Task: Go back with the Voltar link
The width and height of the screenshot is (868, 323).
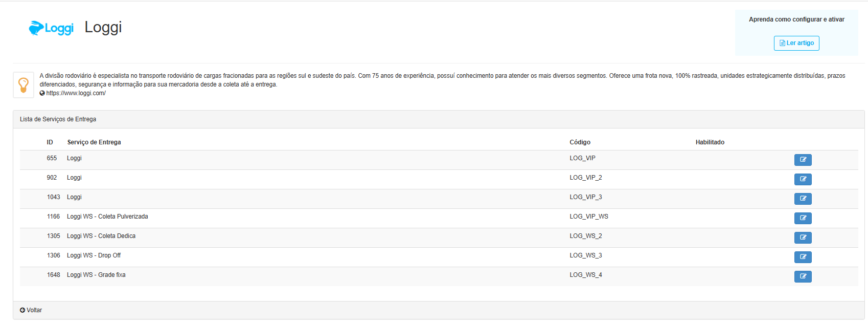Action: click(31, 310)
